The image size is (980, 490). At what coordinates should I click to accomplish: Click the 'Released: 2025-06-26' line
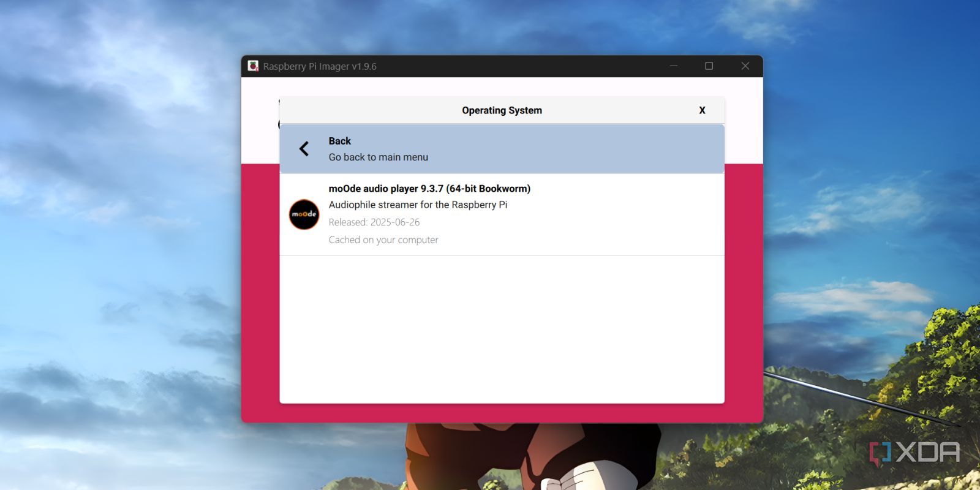(374, 222)
